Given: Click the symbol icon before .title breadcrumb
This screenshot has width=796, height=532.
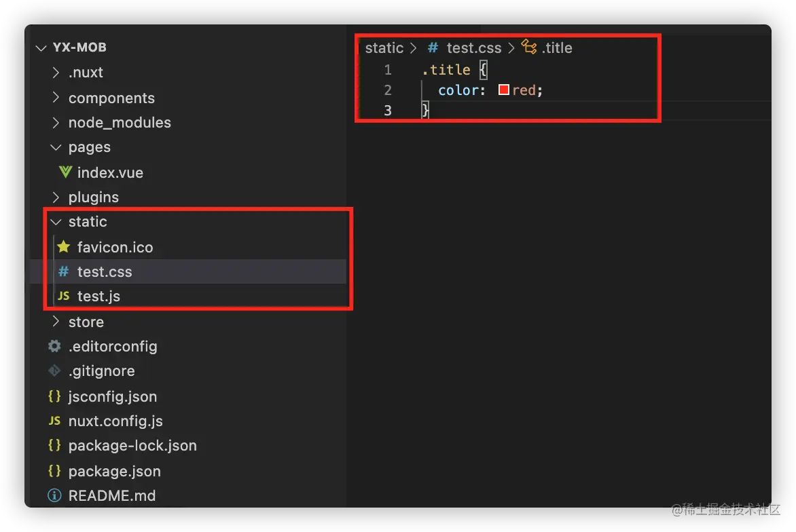Looking at the screenshot, I should 529,47.
